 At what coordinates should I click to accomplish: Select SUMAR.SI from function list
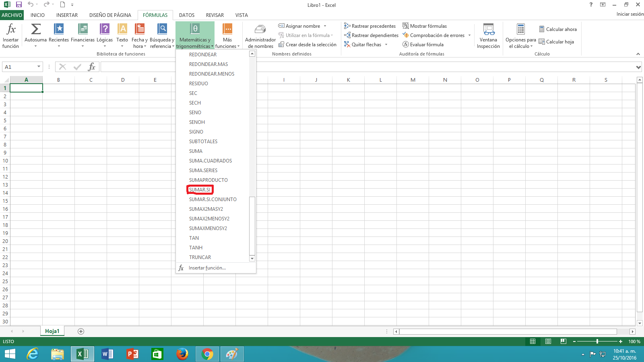[x=200, y=190]
